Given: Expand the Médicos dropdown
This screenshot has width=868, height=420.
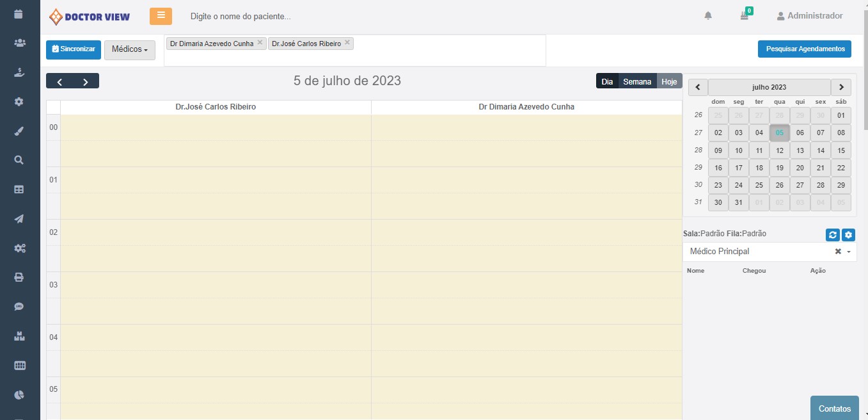Looking at the screenshot, I should click(129, 49).
